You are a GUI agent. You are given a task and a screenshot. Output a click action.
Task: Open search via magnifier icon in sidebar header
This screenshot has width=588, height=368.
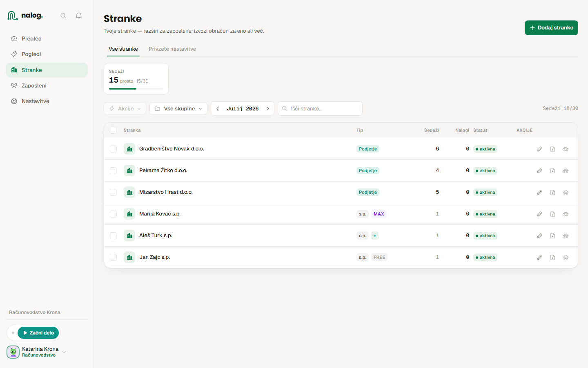pos(63,16)
